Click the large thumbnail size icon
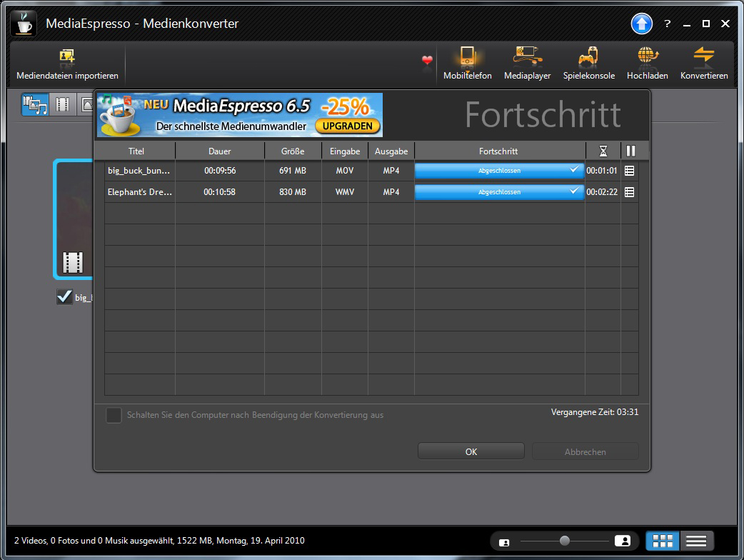Viewport: 744px width, 560px height. coord(622,541)
